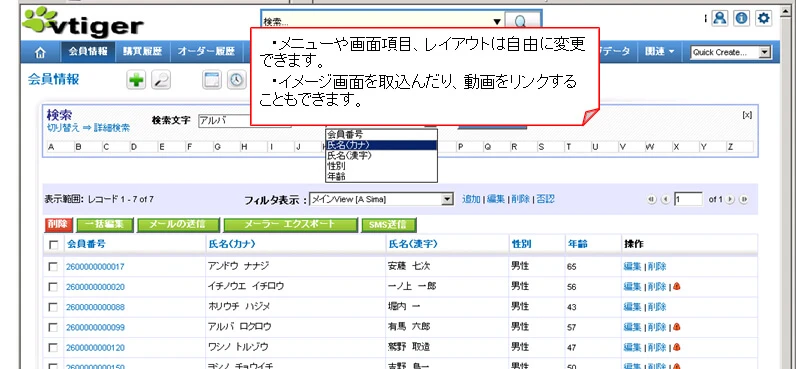
Task: Sort by 性別 column header
Action: [x=521, y=245]
